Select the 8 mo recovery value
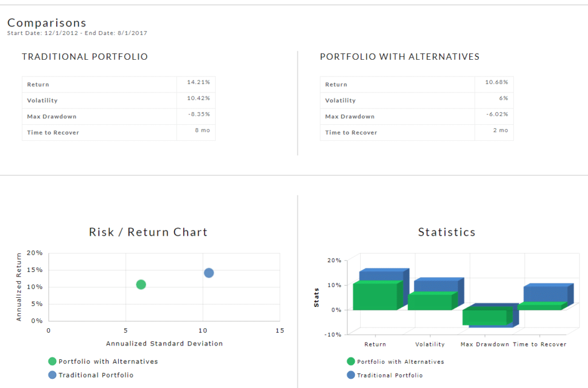Screen dimensions: 588x388 coord(203,130)
